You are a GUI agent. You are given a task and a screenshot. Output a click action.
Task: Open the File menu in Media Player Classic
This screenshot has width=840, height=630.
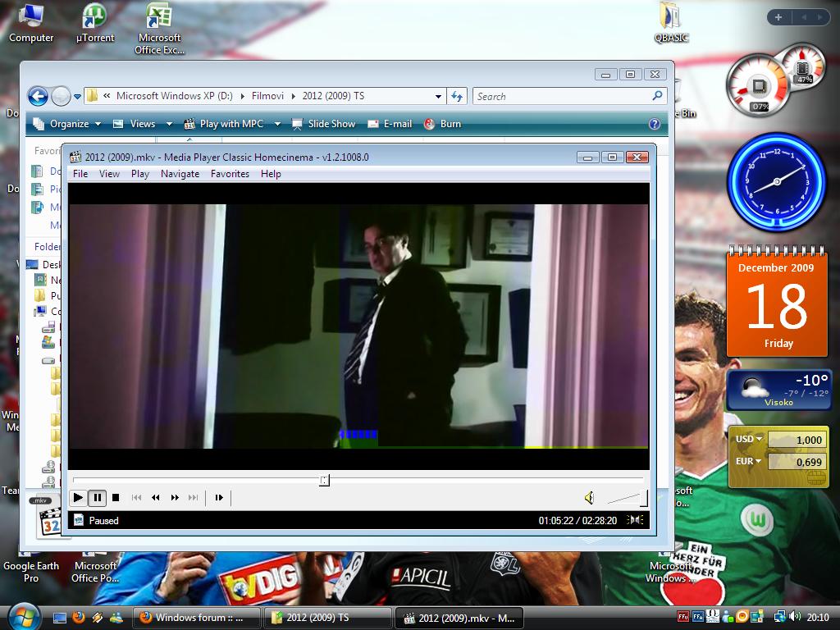[80, 174]
